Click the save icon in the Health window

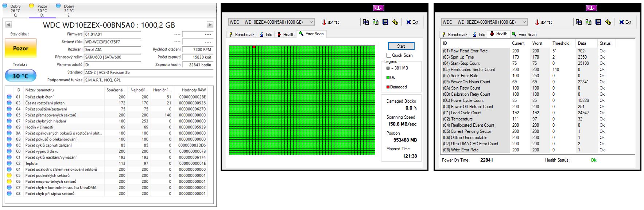(598, 22)
